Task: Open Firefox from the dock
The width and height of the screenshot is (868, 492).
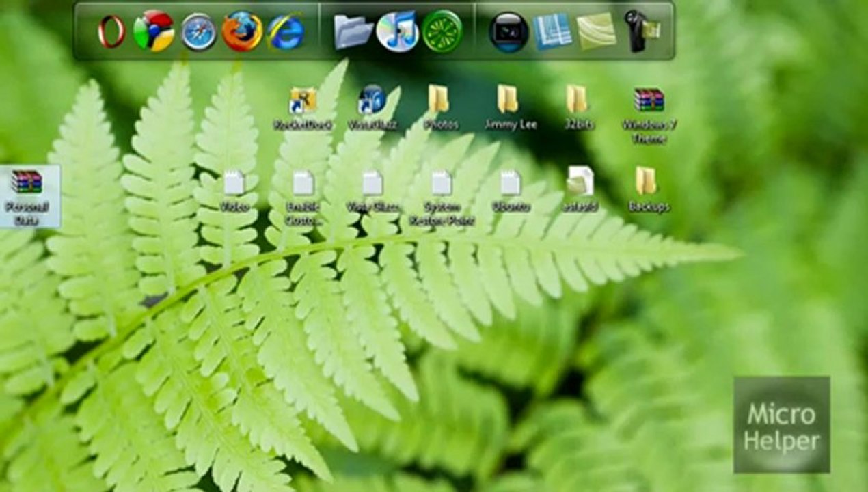Action: pos(242,31)
